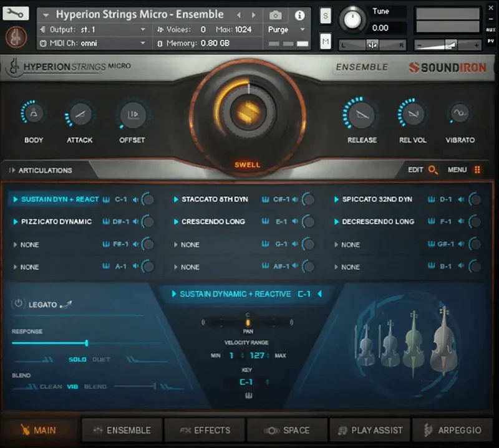This screenshot has height=448, width=499.
Task: Click the Vibrato knob icon
Action: [x=460, y=113]
